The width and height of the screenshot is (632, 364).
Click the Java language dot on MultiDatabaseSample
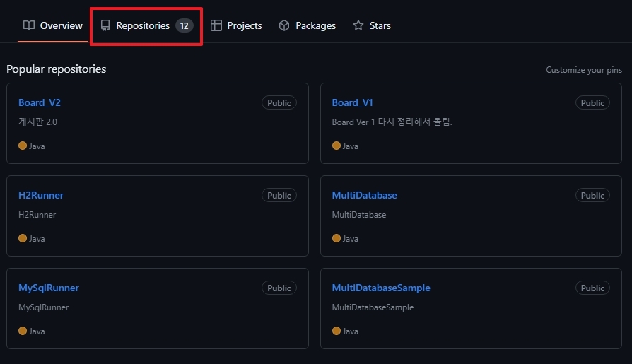(337, 331)
